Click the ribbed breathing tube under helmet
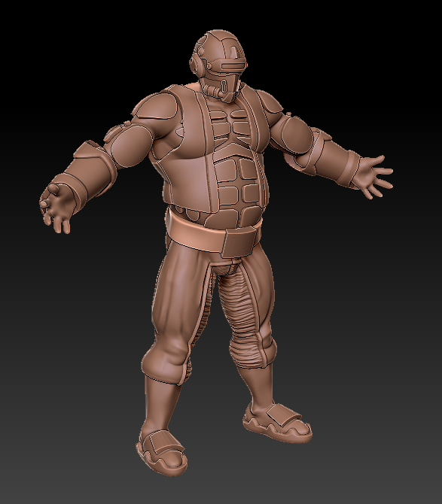 pos(214,91)
